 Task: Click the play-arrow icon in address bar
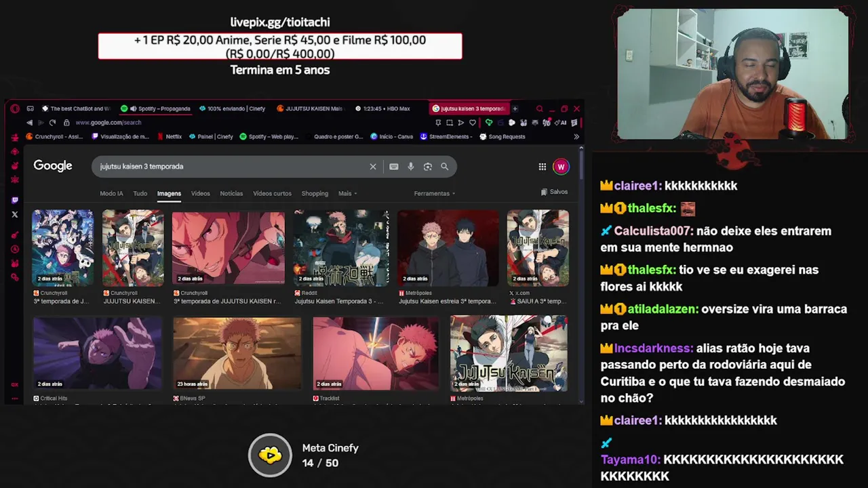461,123
